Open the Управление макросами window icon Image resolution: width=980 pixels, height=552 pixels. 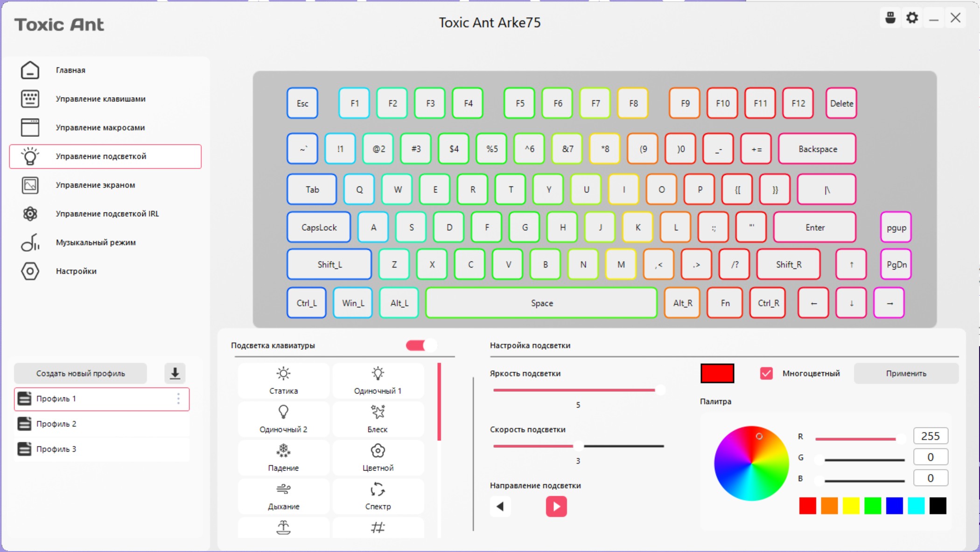30,127
